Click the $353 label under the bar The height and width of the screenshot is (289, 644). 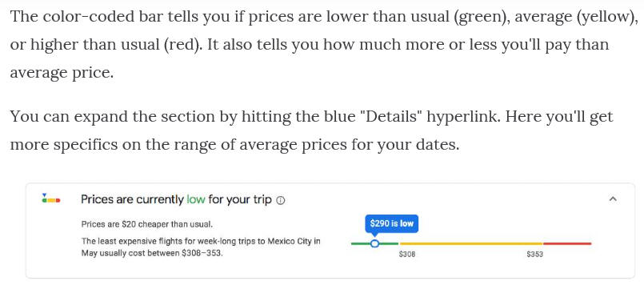[534, 255]
